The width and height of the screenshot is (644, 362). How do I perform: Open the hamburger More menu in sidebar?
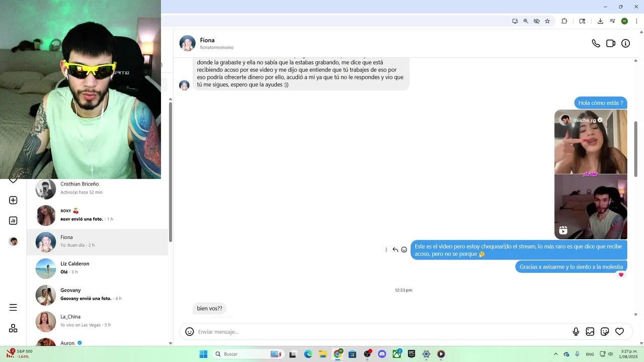(13, 308)
